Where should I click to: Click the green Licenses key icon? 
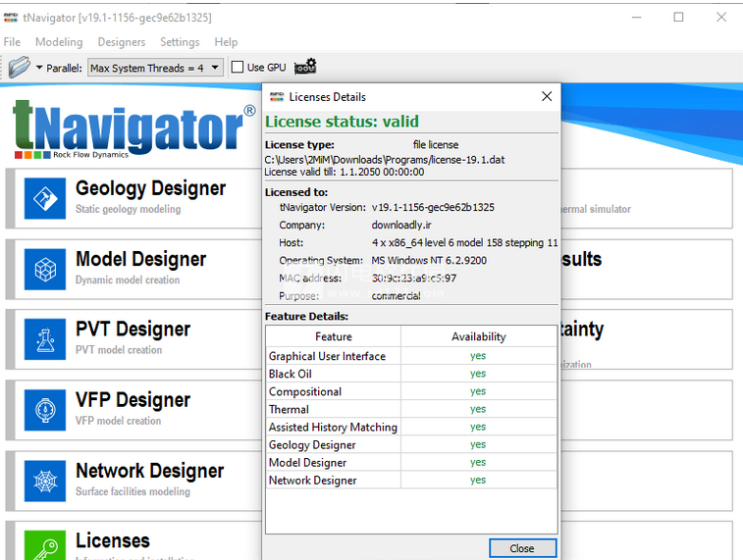[45, 545]
